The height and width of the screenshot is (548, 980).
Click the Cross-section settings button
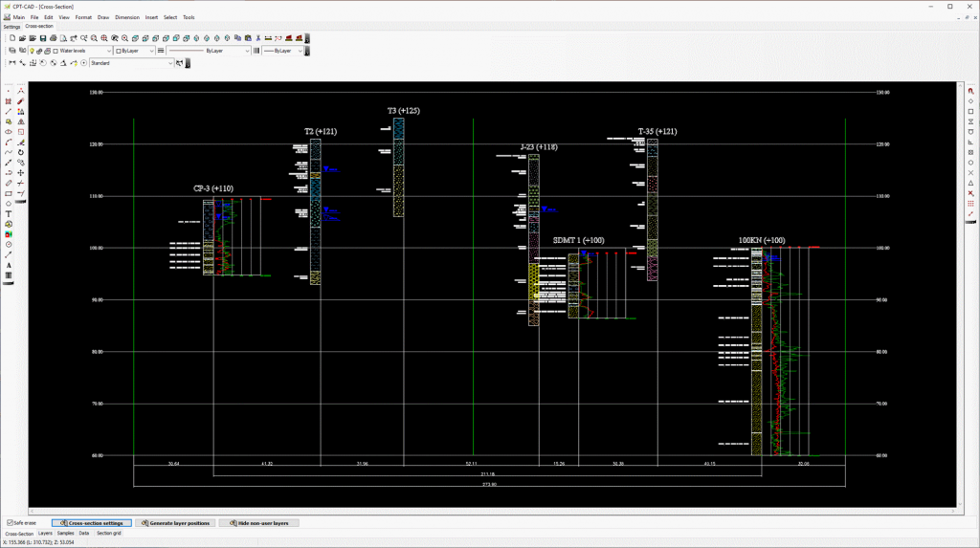pyautogui.click(x=91, y=523)
